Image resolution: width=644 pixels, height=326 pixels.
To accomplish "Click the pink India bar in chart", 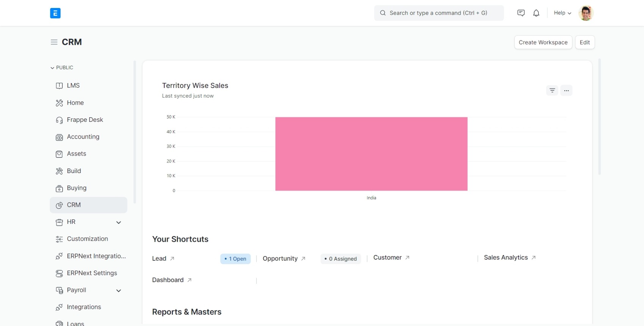I will (x=371, y=154).
